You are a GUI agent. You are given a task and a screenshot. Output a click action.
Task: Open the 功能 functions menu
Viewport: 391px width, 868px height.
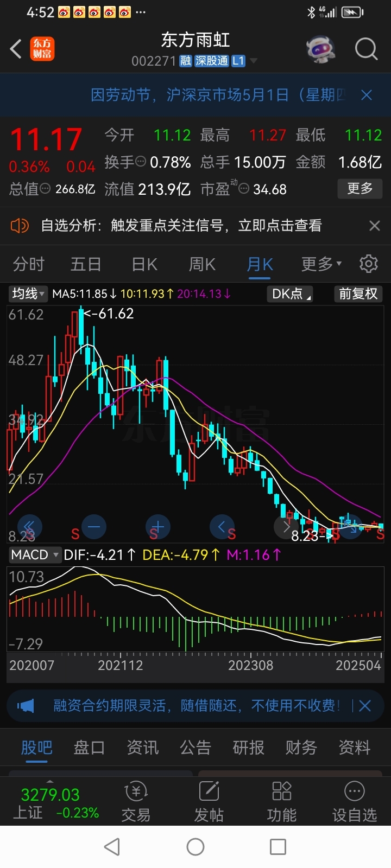[x=281, y=802]
